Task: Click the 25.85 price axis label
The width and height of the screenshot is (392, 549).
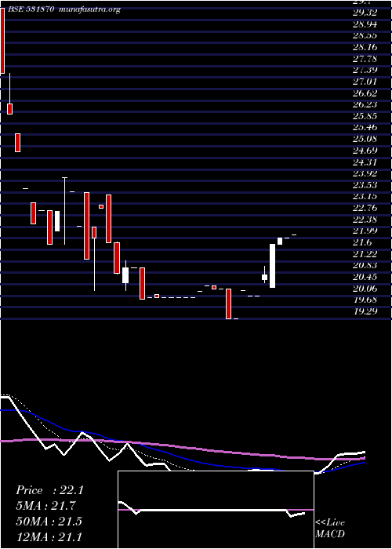Action: coord(365,116)
